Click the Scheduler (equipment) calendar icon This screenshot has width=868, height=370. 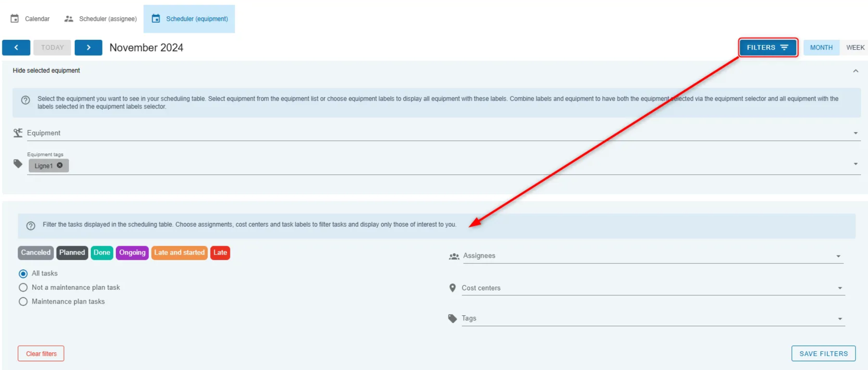click(x=156, y=19)
